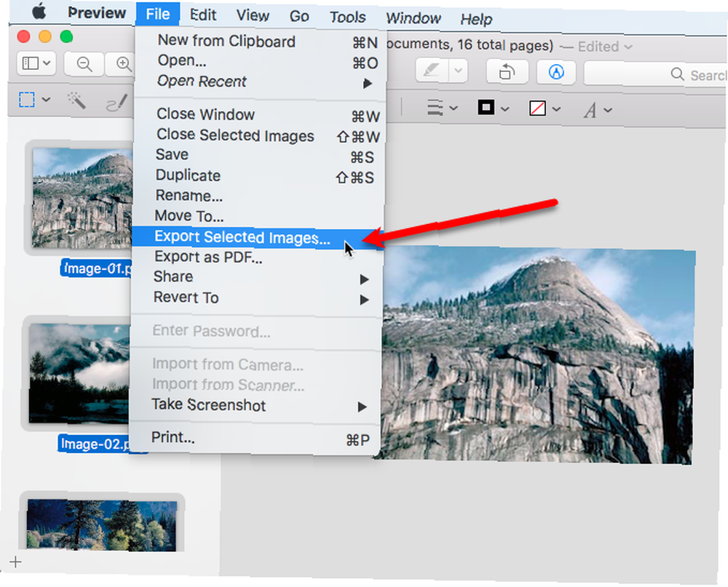The image size is (728, 587).
Task: Click the Image-02 file name label
Action: point(95,444)
